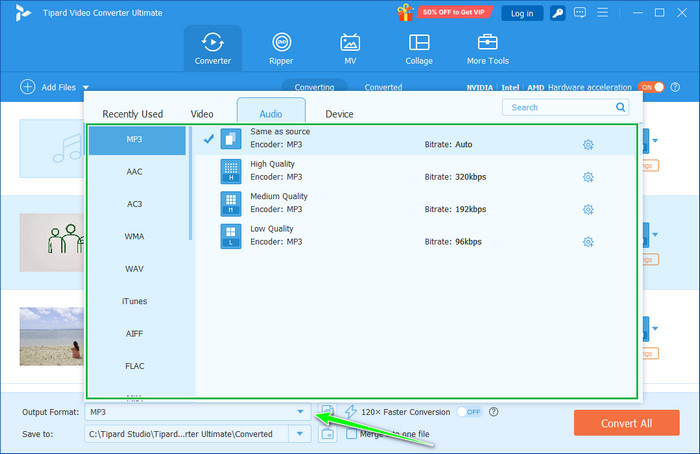700x454 pixels.
Task: Check Merge into one file checkbox
Action: tap(352, 433)
